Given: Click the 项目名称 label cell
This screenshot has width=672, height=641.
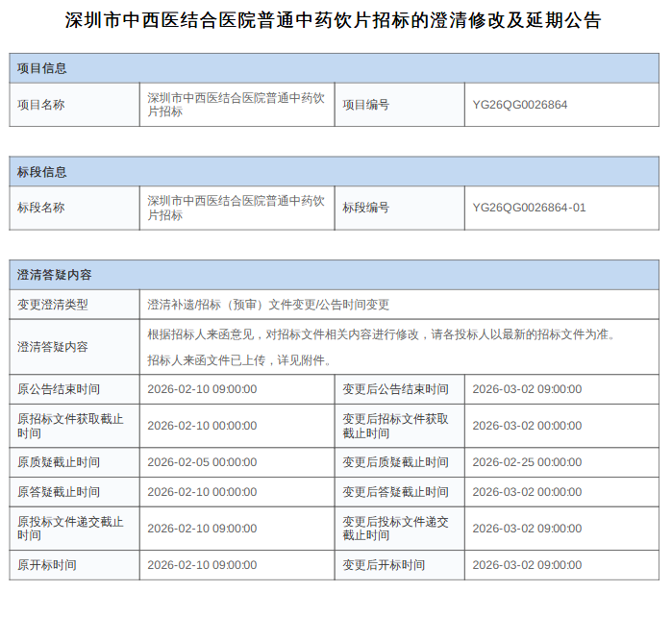Looking at the screenshot, I should click(x=41, y=105).
